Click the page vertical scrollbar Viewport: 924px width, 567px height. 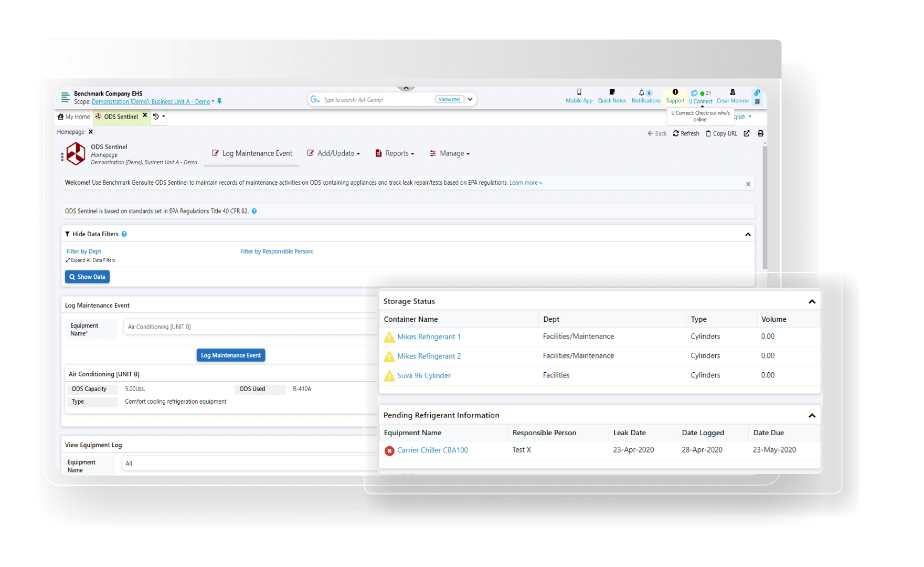(764, 207)
